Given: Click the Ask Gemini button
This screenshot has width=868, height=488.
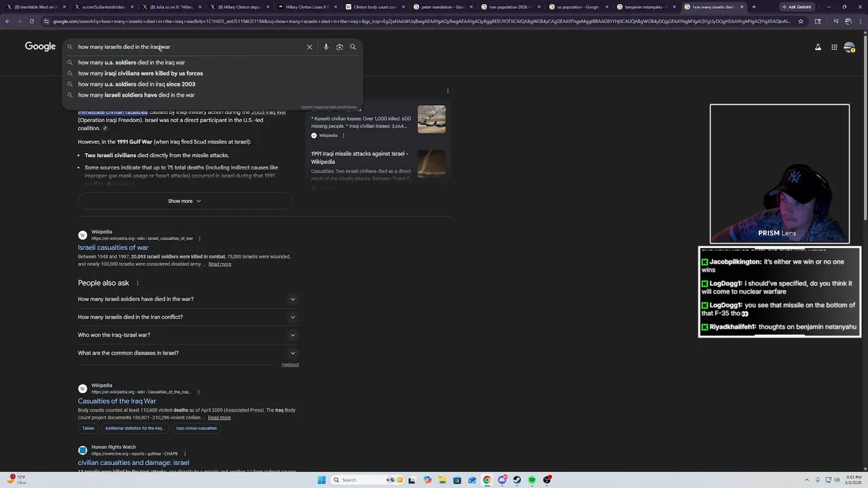Looking at the screenshot, I should coord(797,7).
